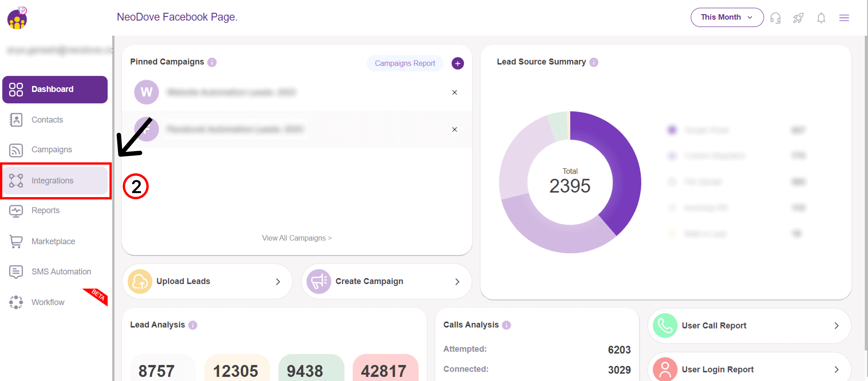Open View All Campaigns link
The height and width of the screenshot is (381, 868).
pyautogui.click(x=297, y=238)
